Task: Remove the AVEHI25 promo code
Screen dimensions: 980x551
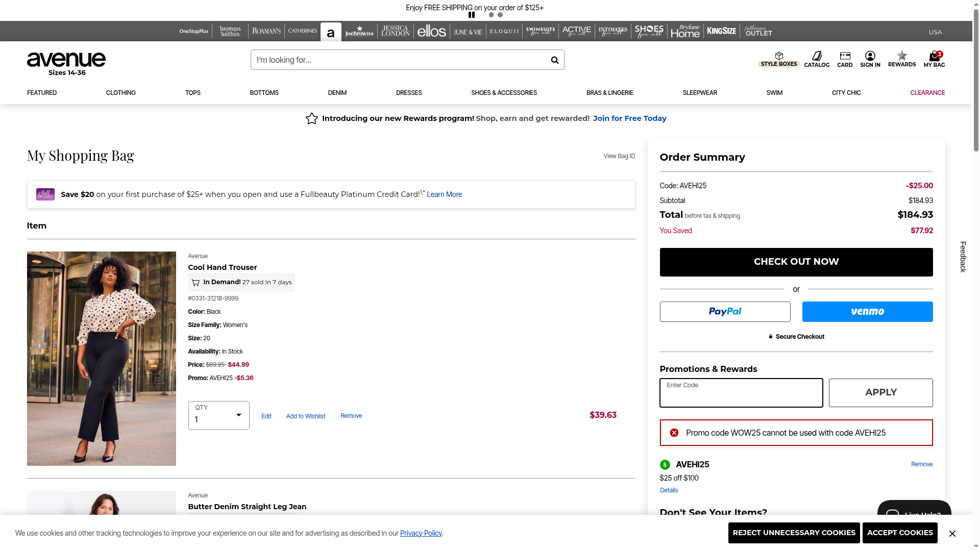Action: coord(922,464)
